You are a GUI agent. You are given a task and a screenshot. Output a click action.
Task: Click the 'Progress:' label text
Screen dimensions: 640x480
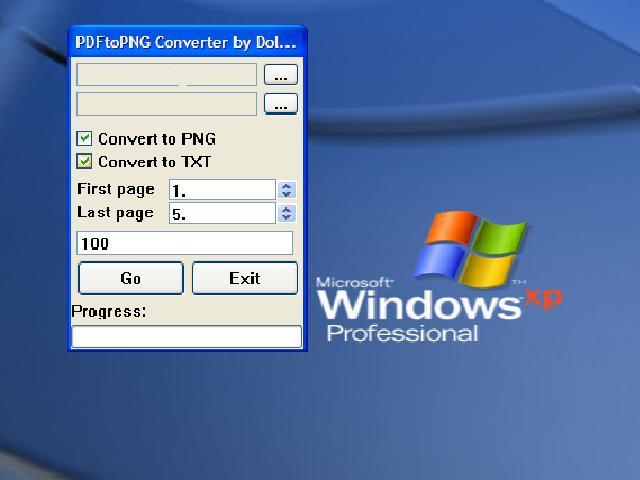109,311
